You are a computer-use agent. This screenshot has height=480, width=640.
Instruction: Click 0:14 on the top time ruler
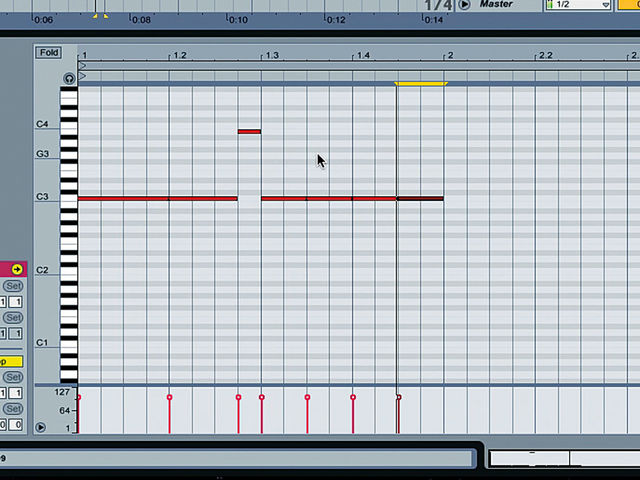pos(433,20)
